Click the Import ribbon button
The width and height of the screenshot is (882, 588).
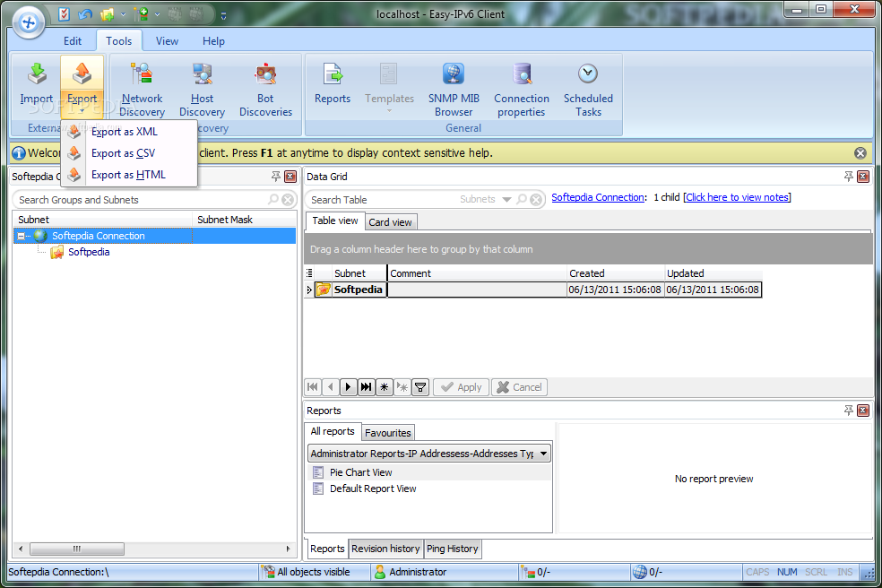pos(37,85)
